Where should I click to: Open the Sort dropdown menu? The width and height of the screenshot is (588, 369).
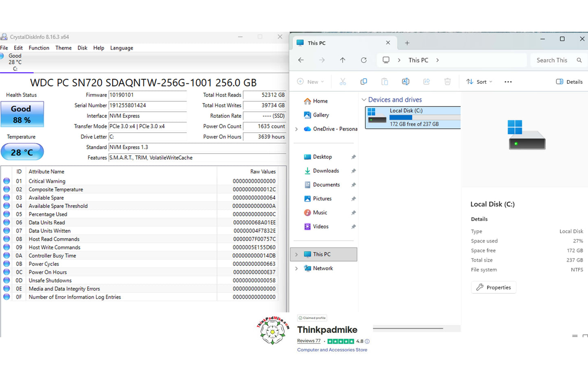(479, 82)
